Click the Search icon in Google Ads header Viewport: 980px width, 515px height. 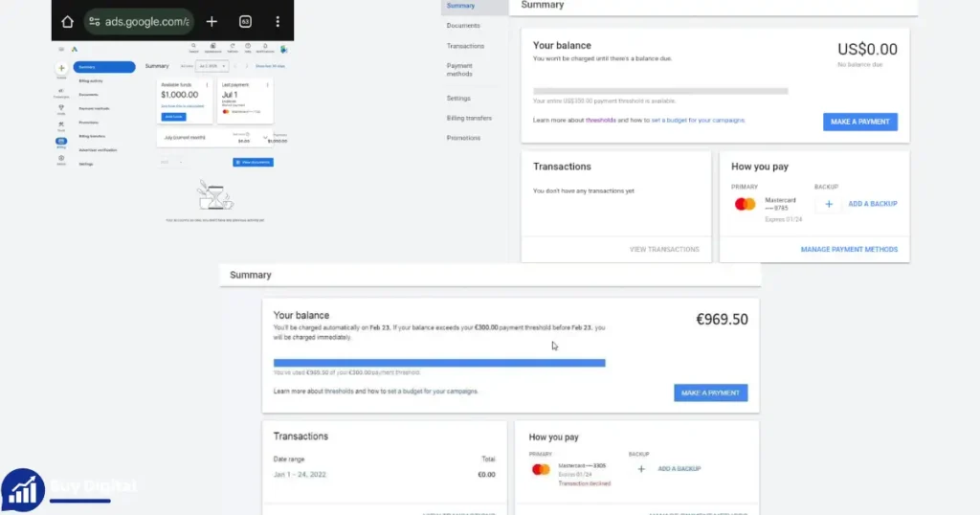193,48
